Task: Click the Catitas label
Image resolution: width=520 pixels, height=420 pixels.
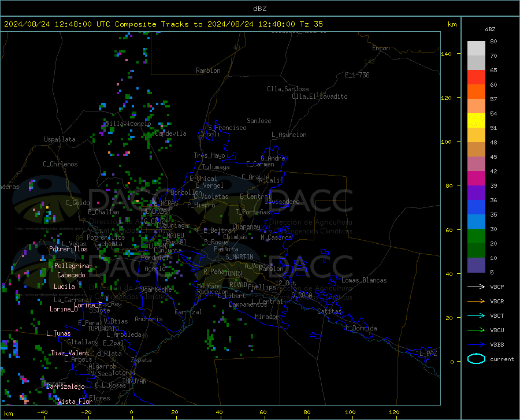Action: point(330,311)
